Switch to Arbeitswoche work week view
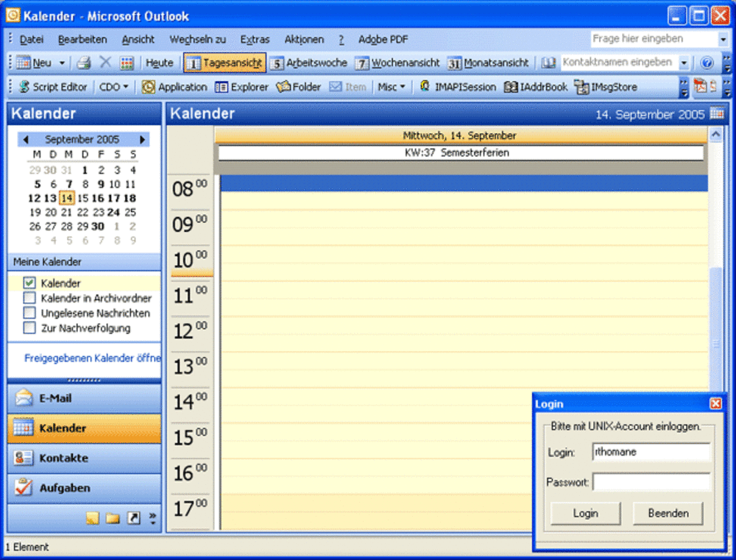Viewport: 736px width, 560px height. pyautogui.click(x=309, y=63)
